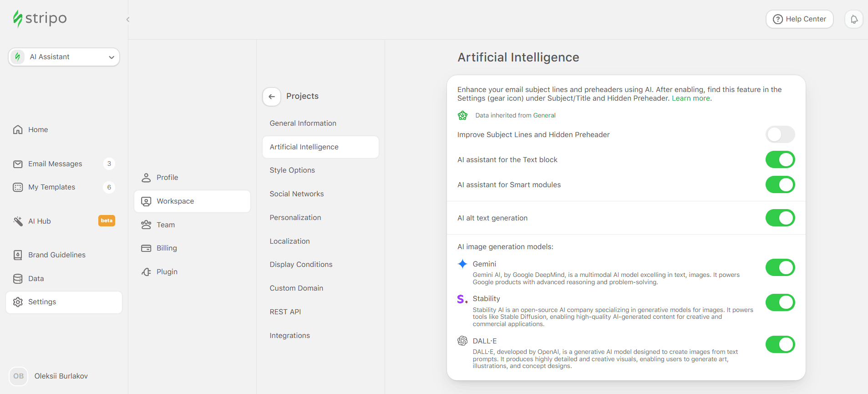Disable AI assistant for the Text block

780,159
